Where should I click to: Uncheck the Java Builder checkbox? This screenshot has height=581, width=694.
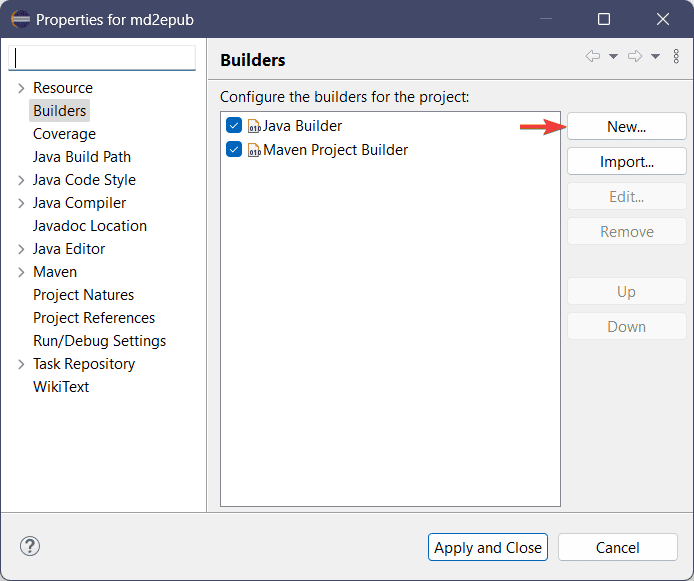click(x=234, y=125)
